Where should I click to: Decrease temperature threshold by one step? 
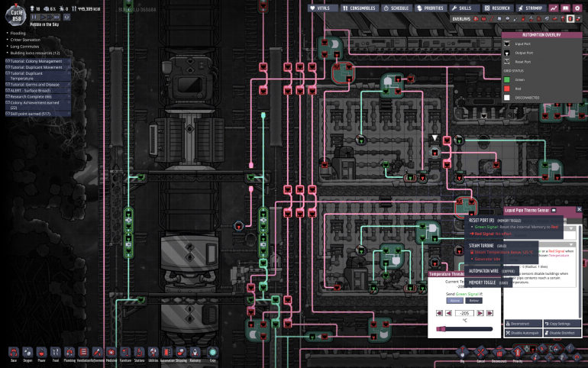pos(448,313)
